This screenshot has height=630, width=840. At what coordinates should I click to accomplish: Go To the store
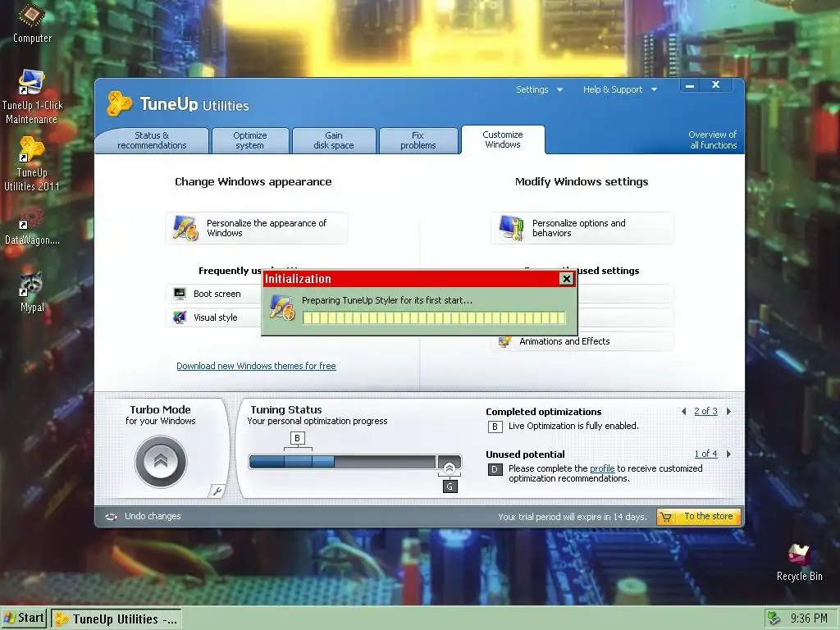699,517
